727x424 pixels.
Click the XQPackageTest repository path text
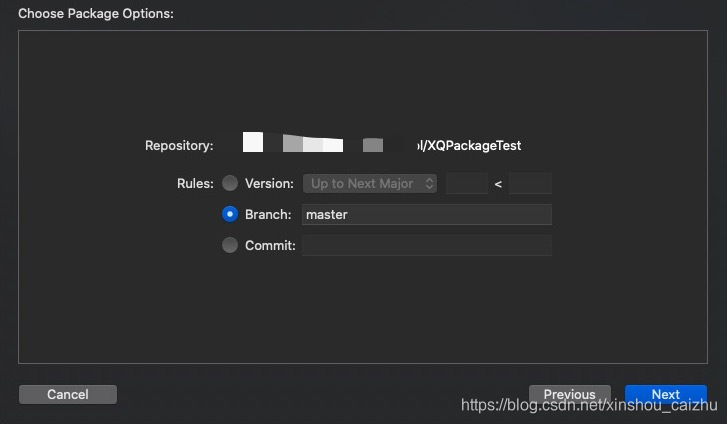point(469,146)
